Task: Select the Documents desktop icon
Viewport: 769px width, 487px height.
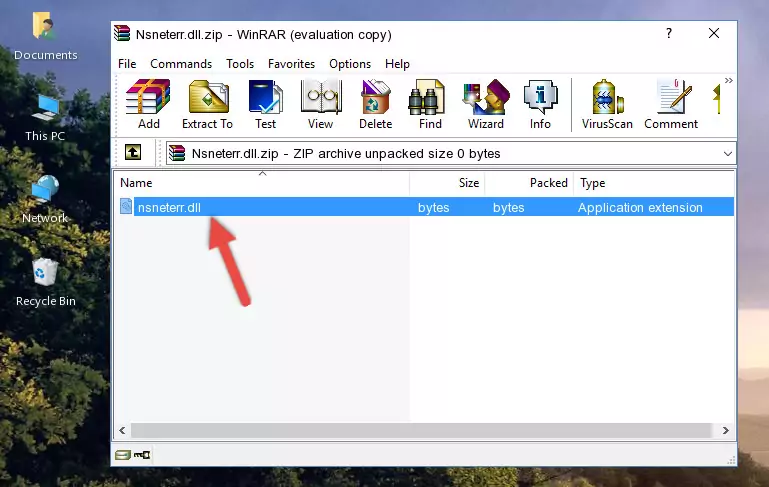Action: (x=46, y=37)
